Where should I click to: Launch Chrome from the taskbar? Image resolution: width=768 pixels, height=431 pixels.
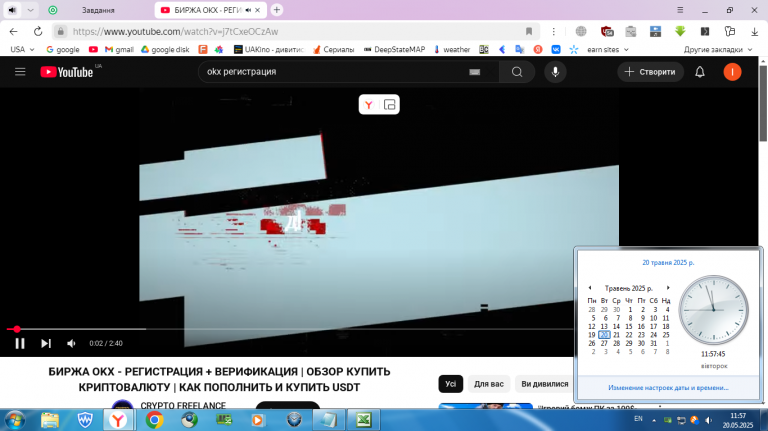(154, 420)
